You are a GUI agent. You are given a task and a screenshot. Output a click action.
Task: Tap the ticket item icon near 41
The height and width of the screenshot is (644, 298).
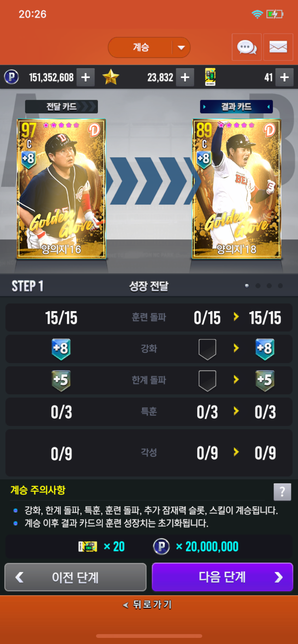210,77
